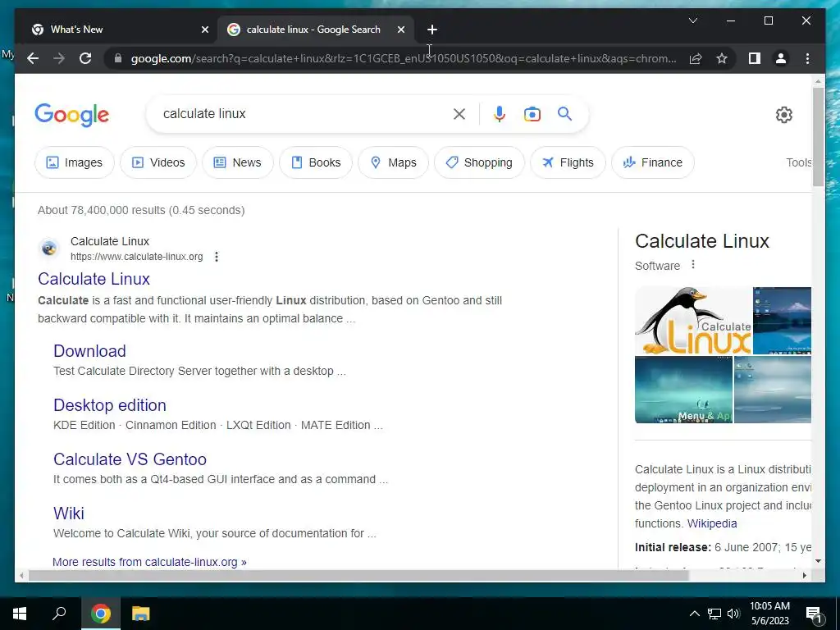Screen dimensions: 840x630
Task: Open the notification center icon
Action: (814, 614)
